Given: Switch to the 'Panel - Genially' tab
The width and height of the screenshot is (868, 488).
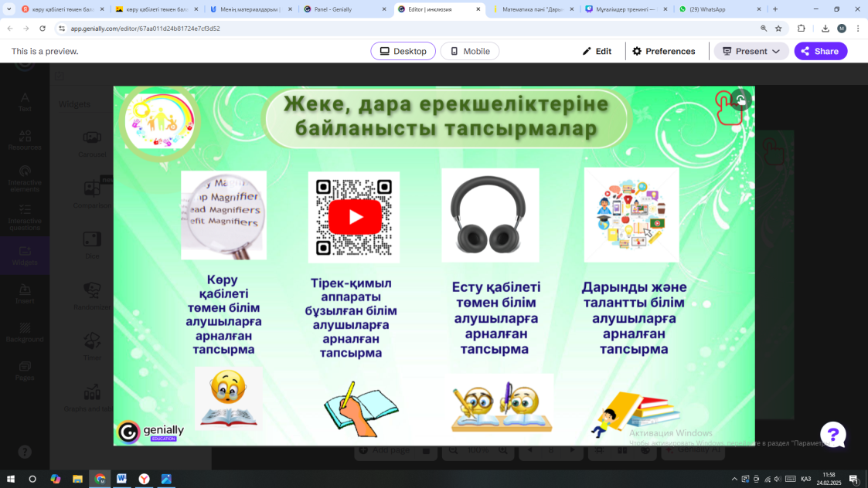Looking at the screenshot, I should coord(344,9).
